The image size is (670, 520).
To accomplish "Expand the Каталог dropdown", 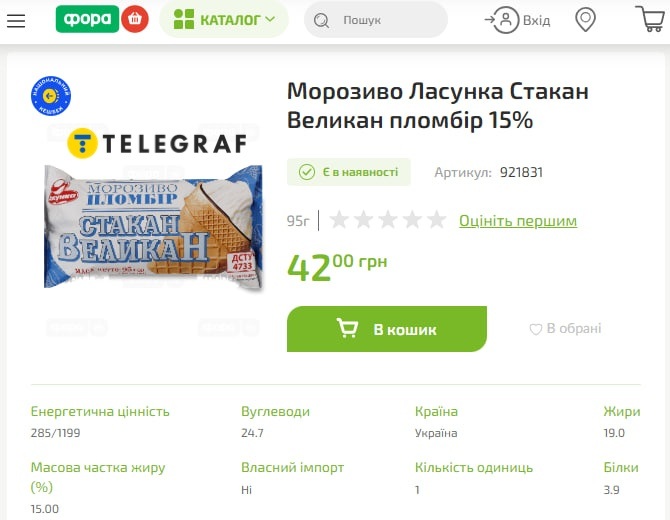I will tap(223, 19).
